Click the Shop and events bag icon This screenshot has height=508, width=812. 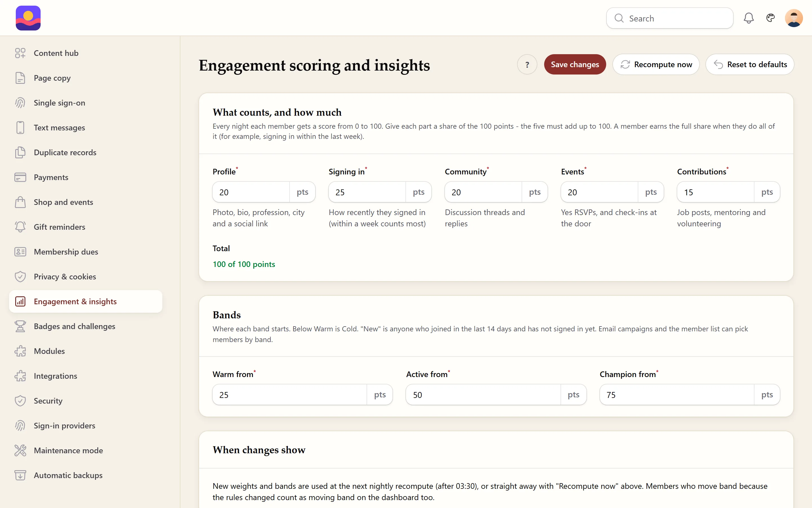click(20, 202)
